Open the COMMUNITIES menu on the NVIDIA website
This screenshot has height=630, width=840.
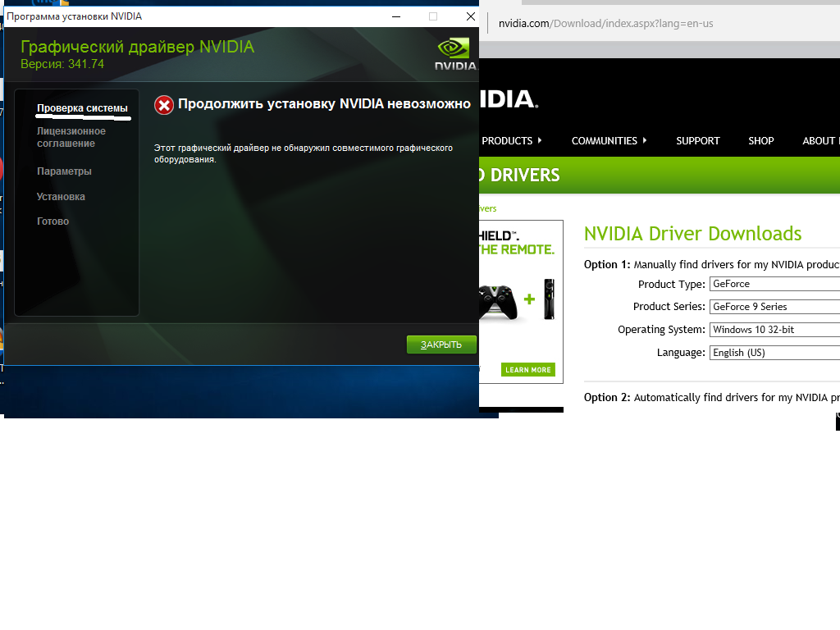605,141
